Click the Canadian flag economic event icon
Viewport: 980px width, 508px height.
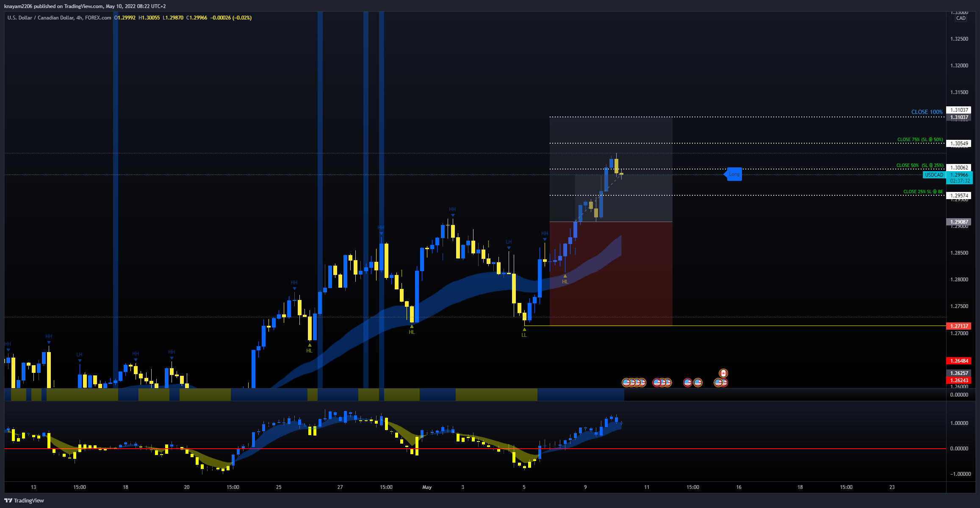(x=723, y=373)
